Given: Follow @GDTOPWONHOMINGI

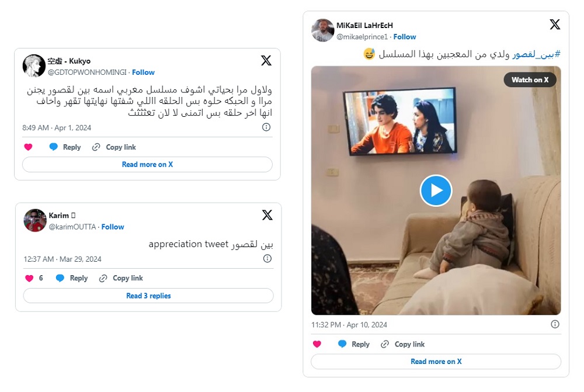Looking at the screenshot, I should [143, 72].
